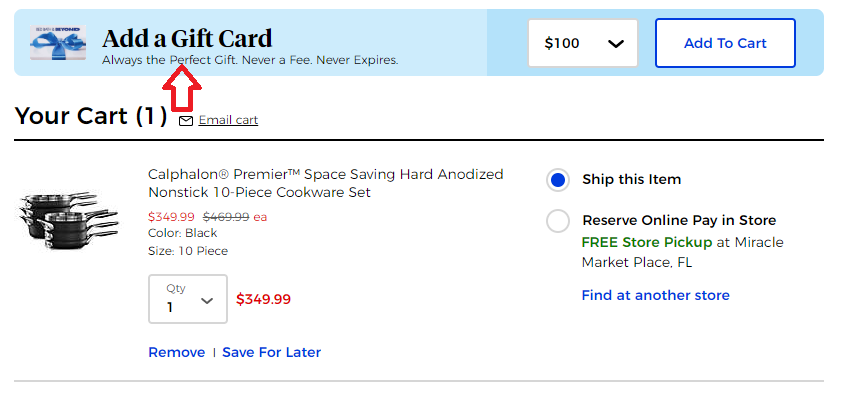Screen dimensions: 864x407
Task: Click the Add a Gift Card heading
Action: pyautogui.click(x=187, y=39)
